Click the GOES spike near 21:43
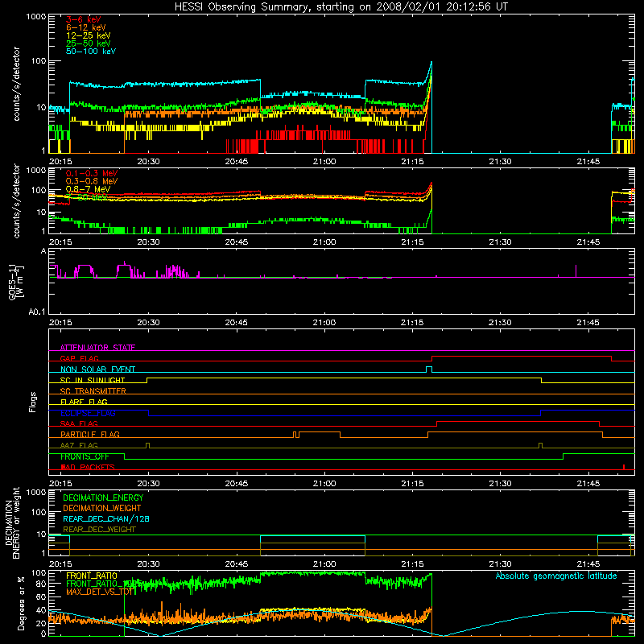This screenshot has height=644, width=644. click(576, 270)
